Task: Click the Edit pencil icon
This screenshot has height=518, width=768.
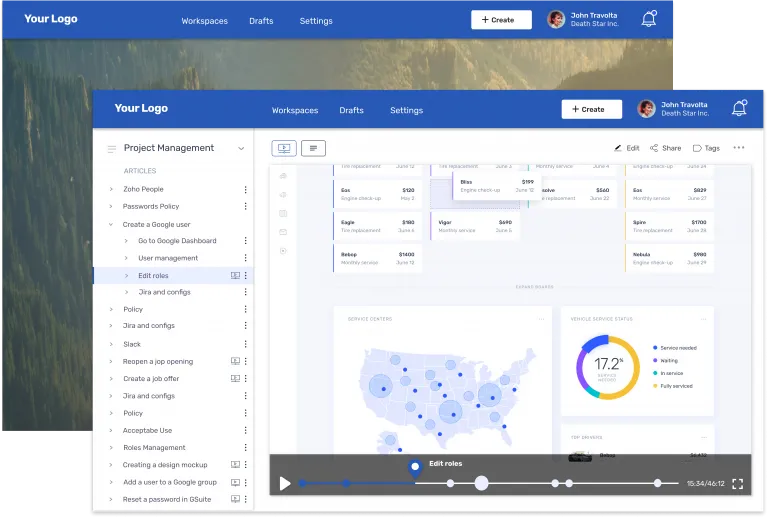Action: click(x=618, y=148)
